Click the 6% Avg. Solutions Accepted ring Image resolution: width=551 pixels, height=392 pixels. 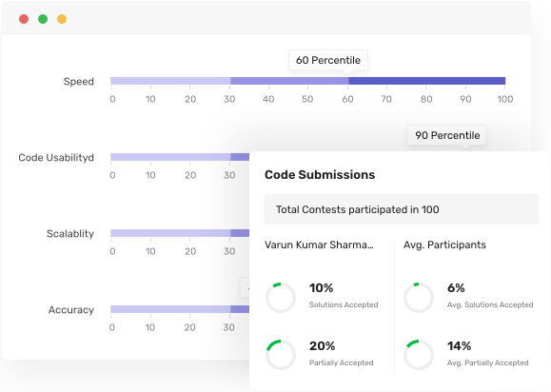tap(419, 298)
